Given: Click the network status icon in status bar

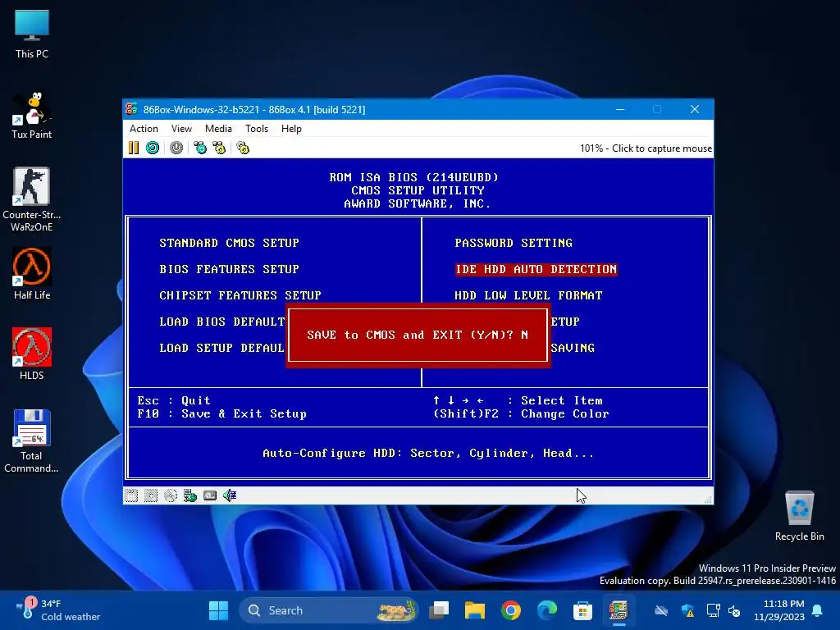Looking at the screenshot, I should (x=190, y=495).
